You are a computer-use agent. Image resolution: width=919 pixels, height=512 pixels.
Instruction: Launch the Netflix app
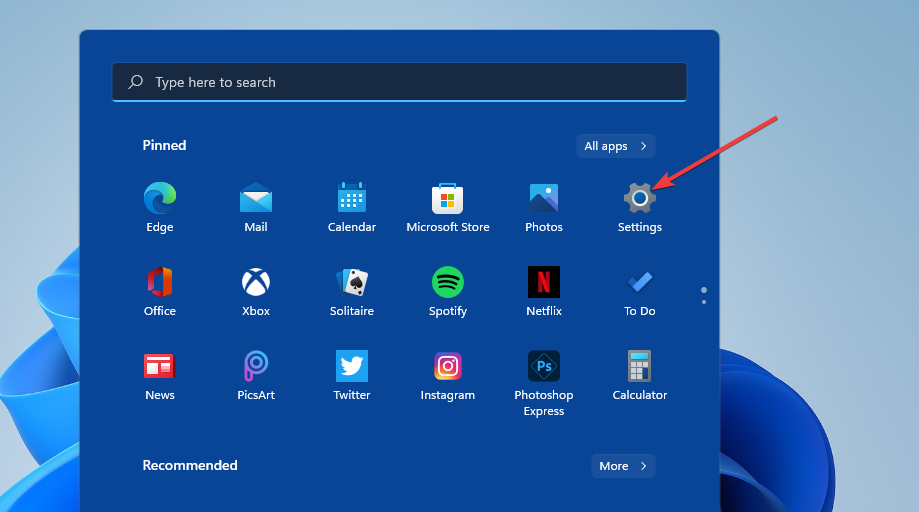pos(544,291)
